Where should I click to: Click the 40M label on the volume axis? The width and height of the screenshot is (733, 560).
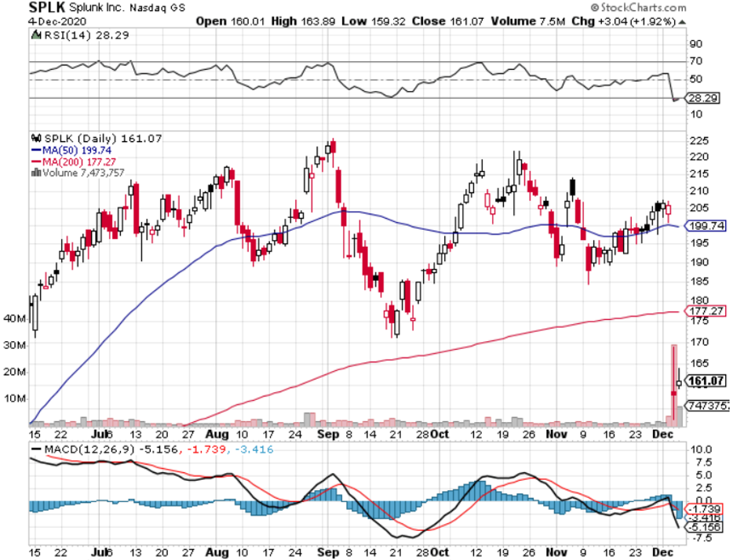click(15, 318)
